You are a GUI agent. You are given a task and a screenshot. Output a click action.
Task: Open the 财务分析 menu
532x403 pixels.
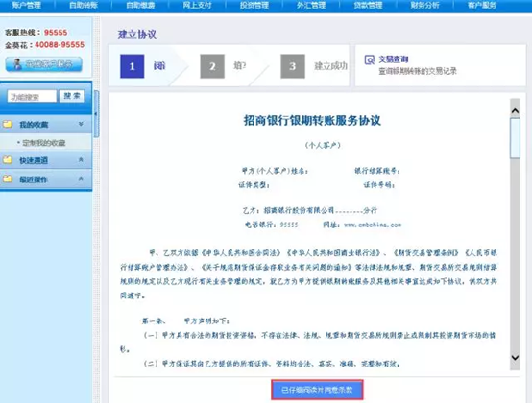tap(424, 5)
